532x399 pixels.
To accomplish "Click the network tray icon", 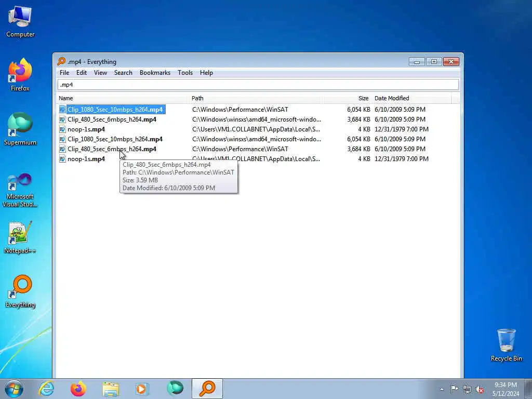I will [x=467, y=389].
